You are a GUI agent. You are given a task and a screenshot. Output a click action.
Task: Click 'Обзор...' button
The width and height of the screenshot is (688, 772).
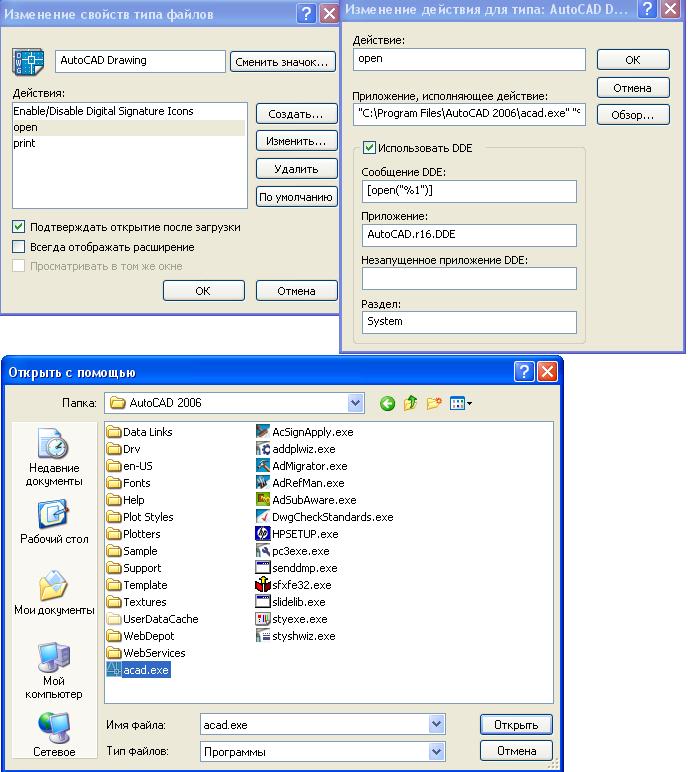click(x=633, y=115)
